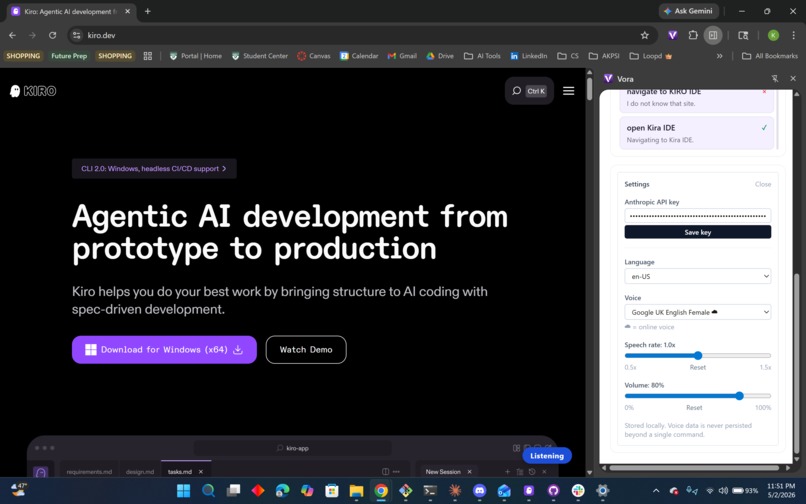This screenshot has height=504, width=806.
Task: Open File Explorer from the taskbar
Action: click(356, 491)
